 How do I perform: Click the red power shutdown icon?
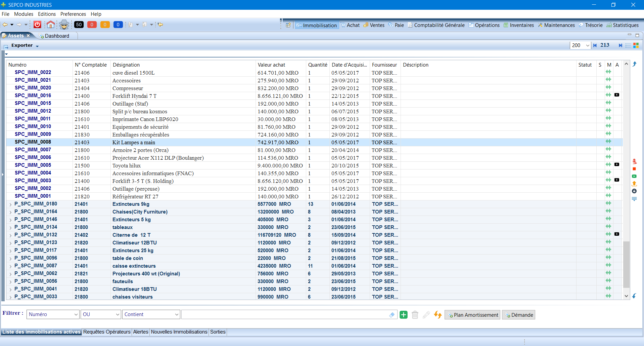[x=37, y=25]
